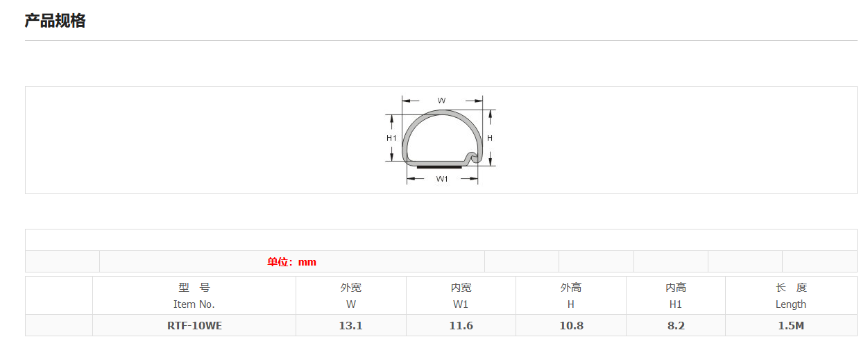868x355 pixels.
Task: Click the 内高 H1 column header
Action: tap(676, 295)
